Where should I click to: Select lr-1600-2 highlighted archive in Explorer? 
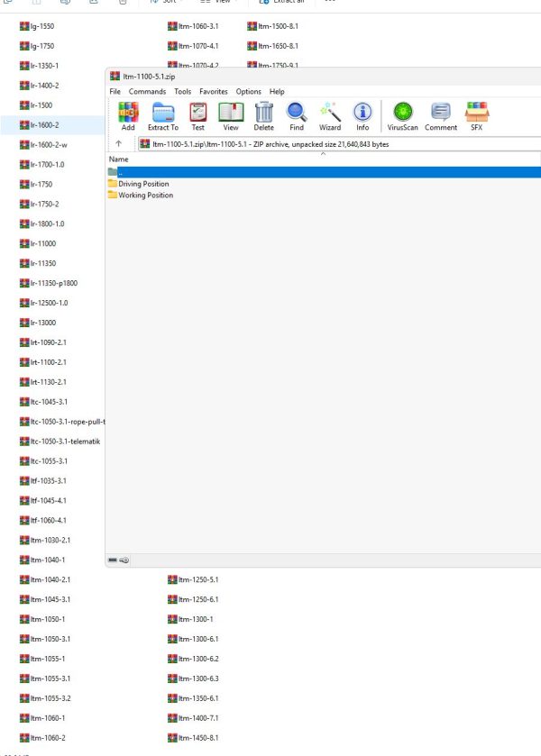coord(39,125)
